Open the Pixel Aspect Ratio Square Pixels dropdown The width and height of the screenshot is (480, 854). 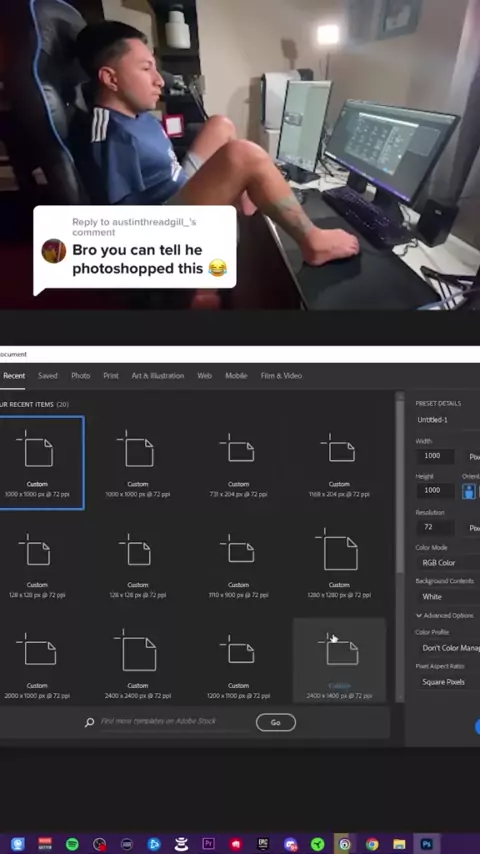coord(448,682)
